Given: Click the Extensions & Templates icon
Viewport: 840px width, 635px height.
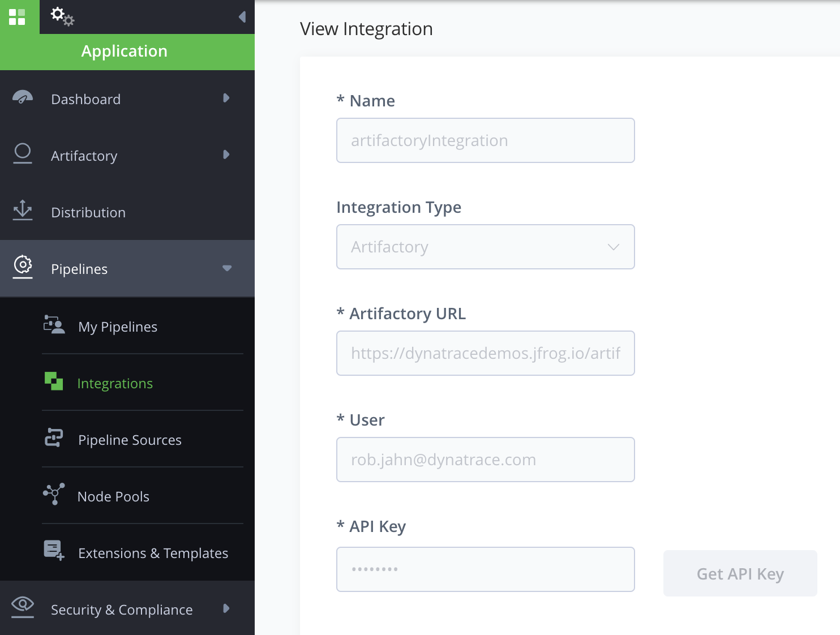Looking at the screenshot, I should click(x=54, y=550).
